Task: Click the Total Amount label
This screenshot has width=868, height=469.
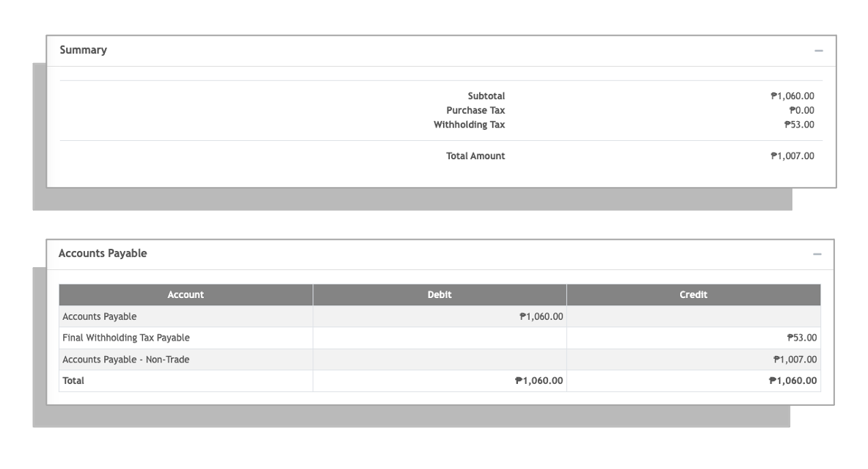Action: point(475,156)
